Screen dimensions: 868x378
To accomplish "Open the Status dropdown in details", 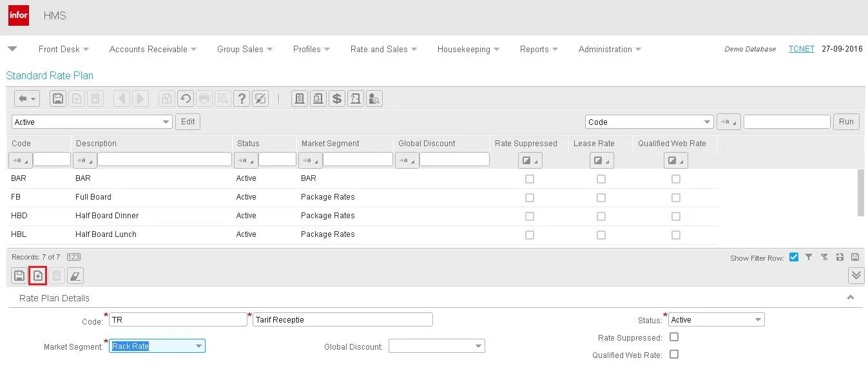I will coord(758,320).
